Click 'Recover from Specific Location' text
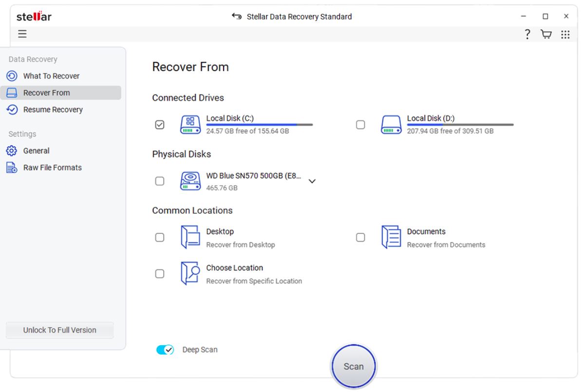This screenshot has width=587, height=392. [254, 281]
